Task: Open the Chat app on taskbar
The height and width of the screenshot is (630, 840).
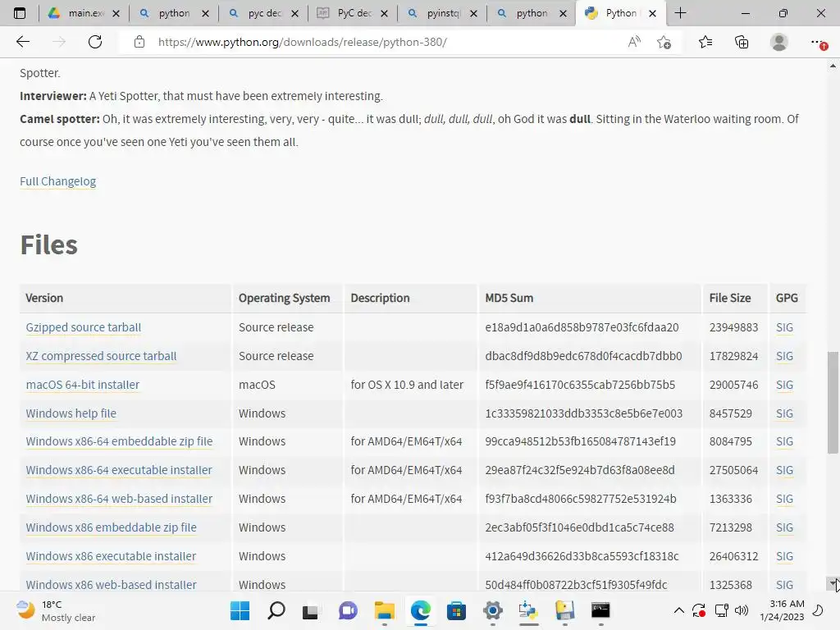Action: coord(348,610)
